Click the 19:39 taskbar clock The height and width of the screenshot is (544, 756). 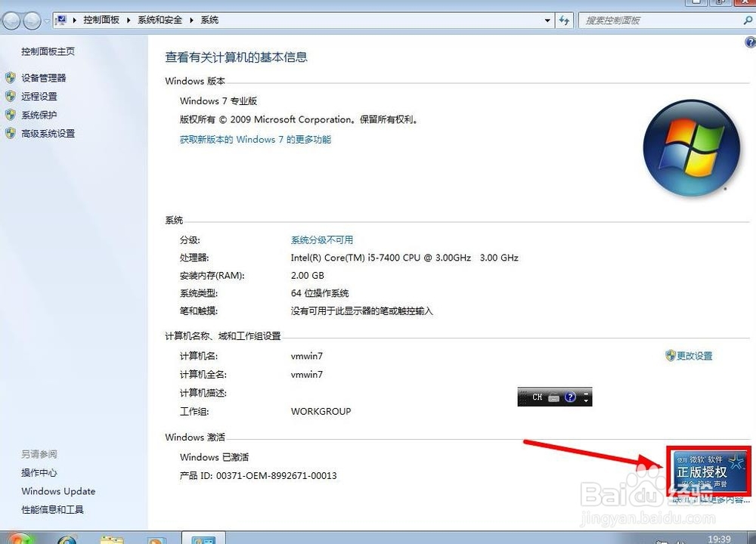(x=719, y=539)
